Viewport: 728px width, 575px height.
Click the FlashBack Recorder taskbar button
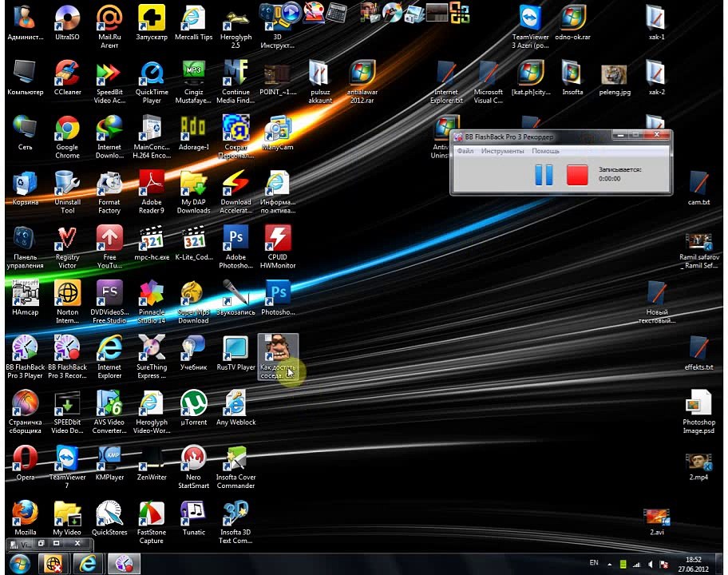tap(124, 564)
